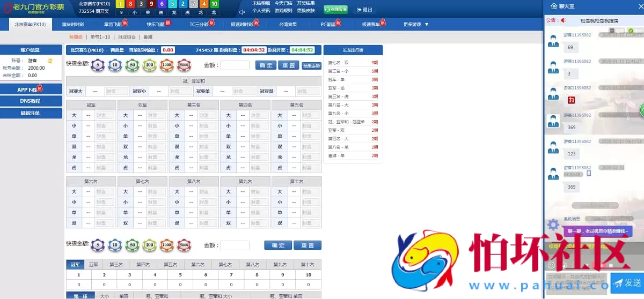This screenshot has width=644, height=299.
Task: Confirm bet with bottom 确定 button
Action: [278, 245]
